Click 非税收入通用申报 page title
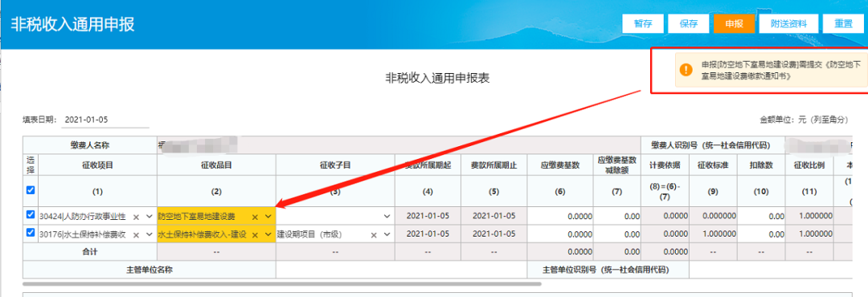Image resolution: width=868 pixels, height=297 pixels. click(72, 25)
